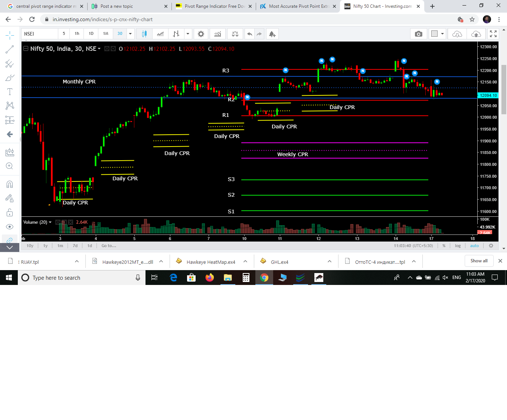Click the NSEI symbol search field
507x420 pixels.
click(40, 34)
